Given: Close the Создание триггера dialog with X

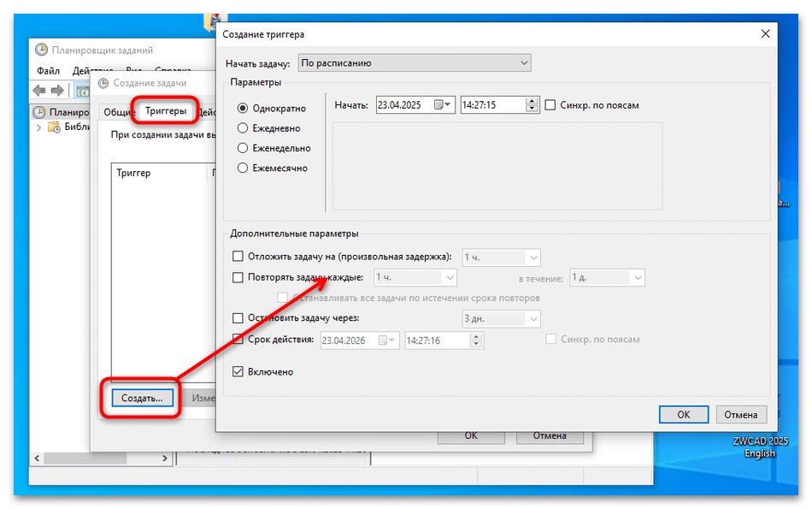Looking at the screenshot, I should tap(765, 33).
